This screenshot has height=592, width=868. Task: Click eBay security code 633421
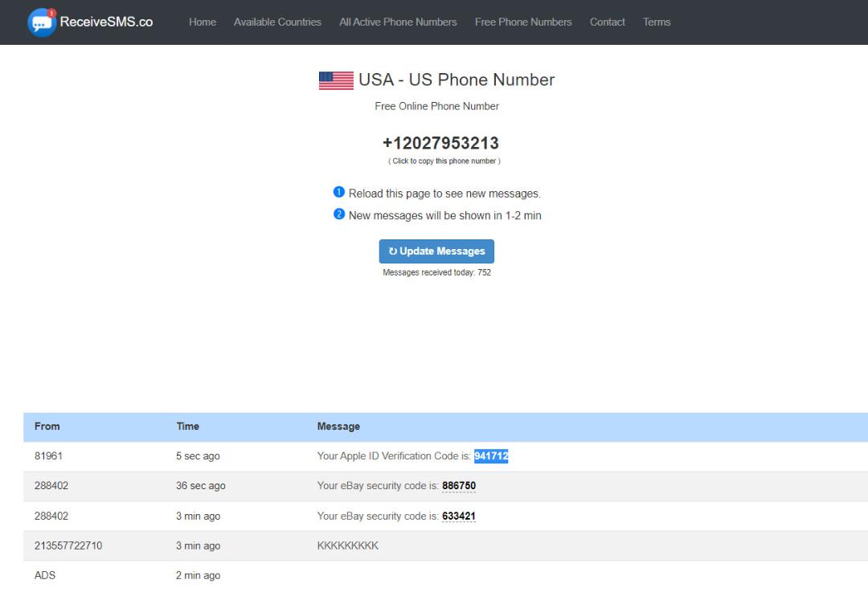click(459, 516)
